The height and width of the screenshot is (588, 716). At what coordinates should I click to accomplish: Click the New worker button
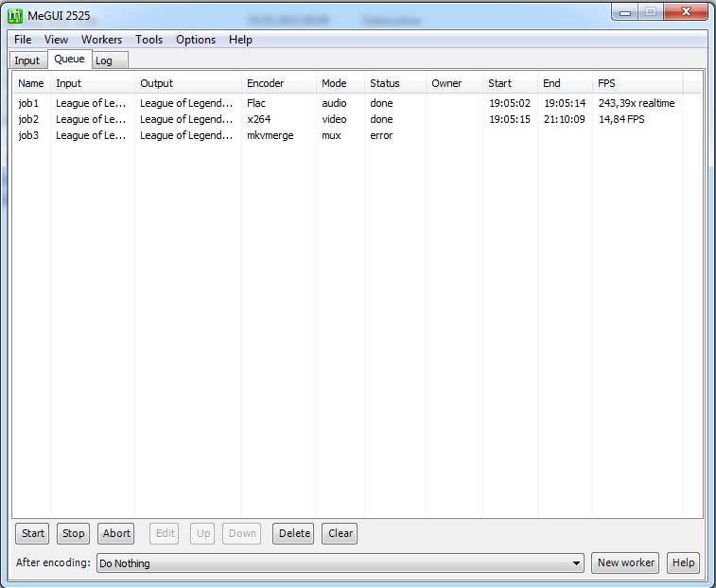(x=626, y=562)
